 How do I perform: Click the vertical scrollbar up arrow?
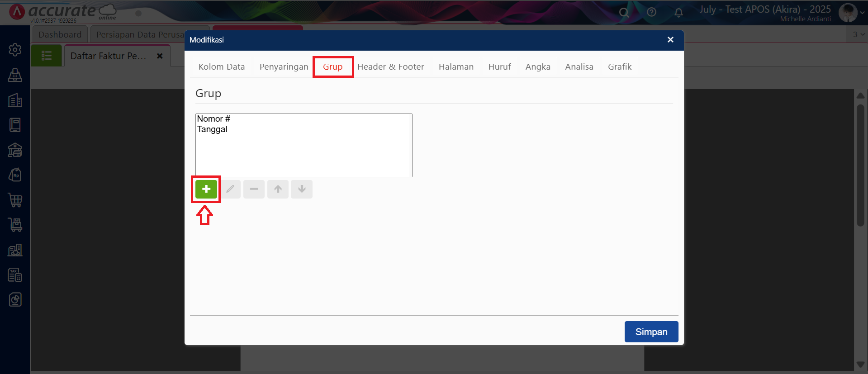pyautogui.click(x=861, y=95)
